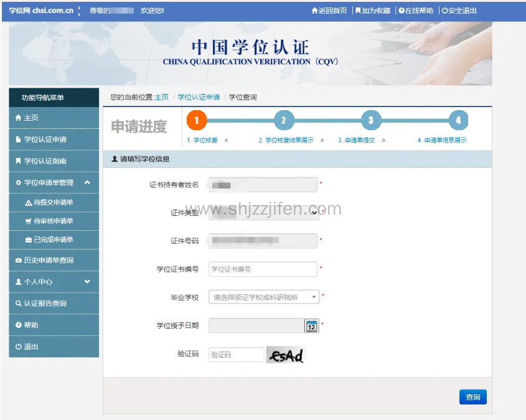Open the calendar date picker icon
This screenshot has width=526, height=420.
click(311, 325)
